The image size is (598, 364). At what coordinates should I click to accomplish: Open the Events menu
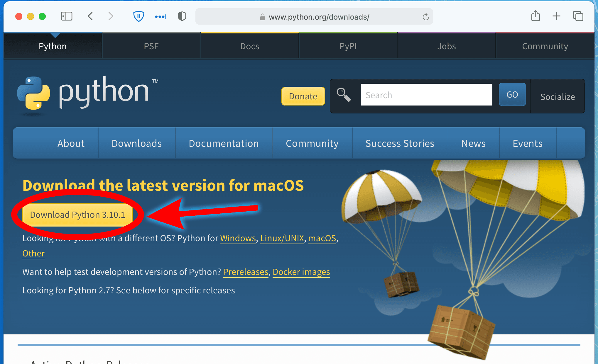pos(528,143)
